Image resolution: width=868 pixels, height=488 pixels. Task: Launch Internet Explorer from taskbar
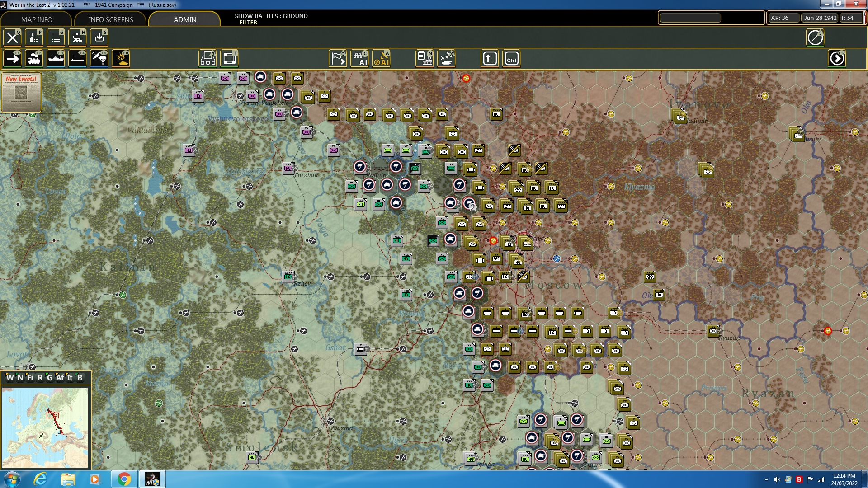click(x=40, y=479)
